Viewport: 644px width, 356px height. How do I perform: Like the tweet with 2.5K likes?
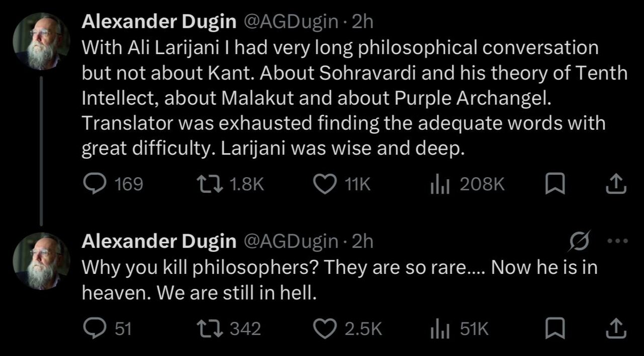tap(325, 329)
